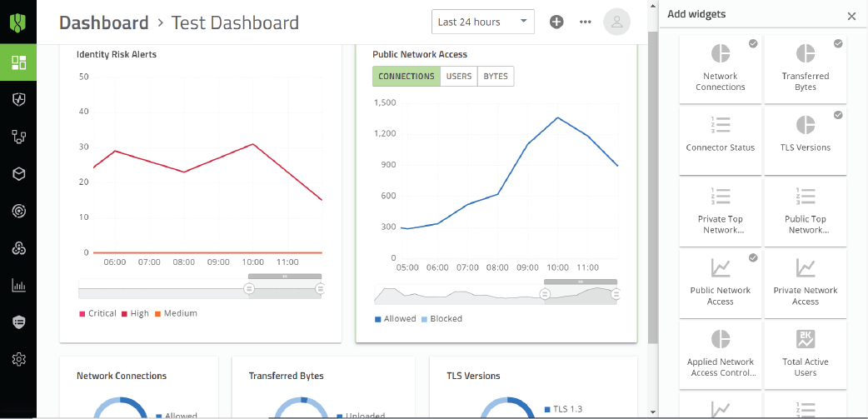868x419 pixels.
Task: Select the Public Network Access widget card
Action: click(721, 283)
